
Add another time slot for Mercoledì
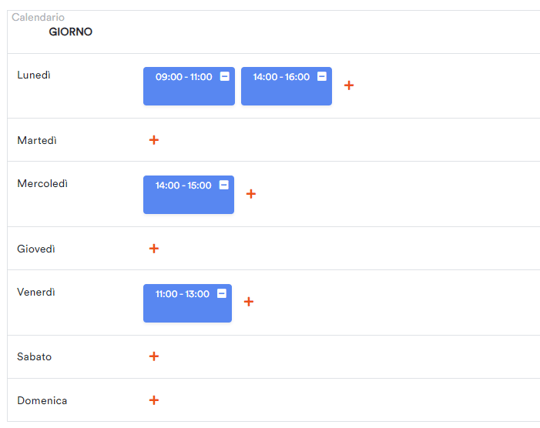251,194
